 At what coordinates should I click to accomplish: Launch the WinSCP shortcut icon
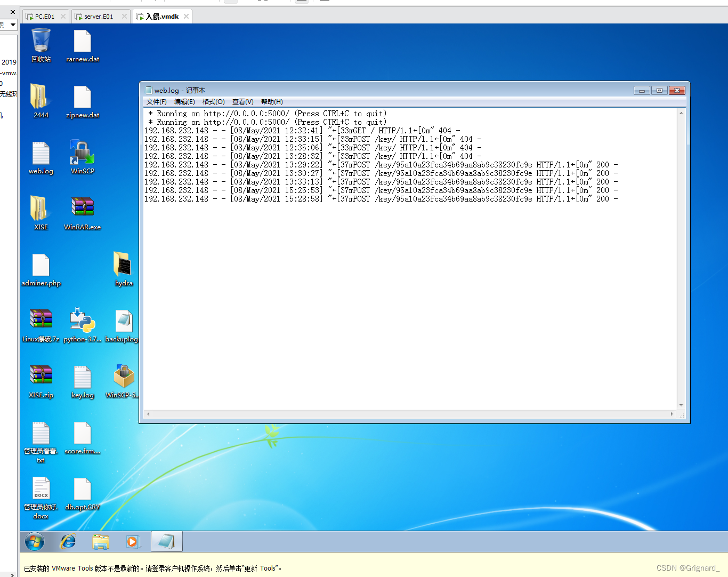tap(83, 157)
